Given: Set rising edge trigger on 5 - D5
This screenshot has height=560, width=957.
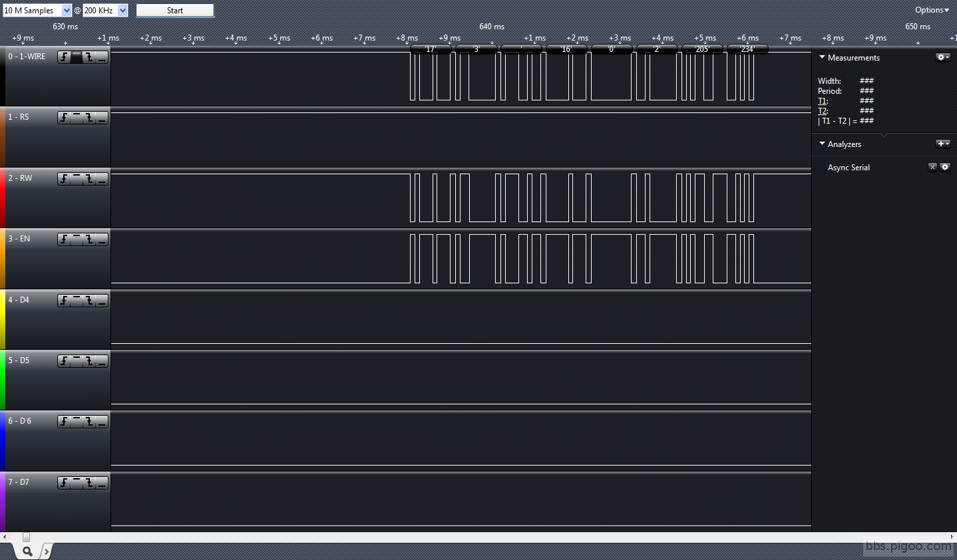Looking at the screenshot, I should [x=64, y=361].
